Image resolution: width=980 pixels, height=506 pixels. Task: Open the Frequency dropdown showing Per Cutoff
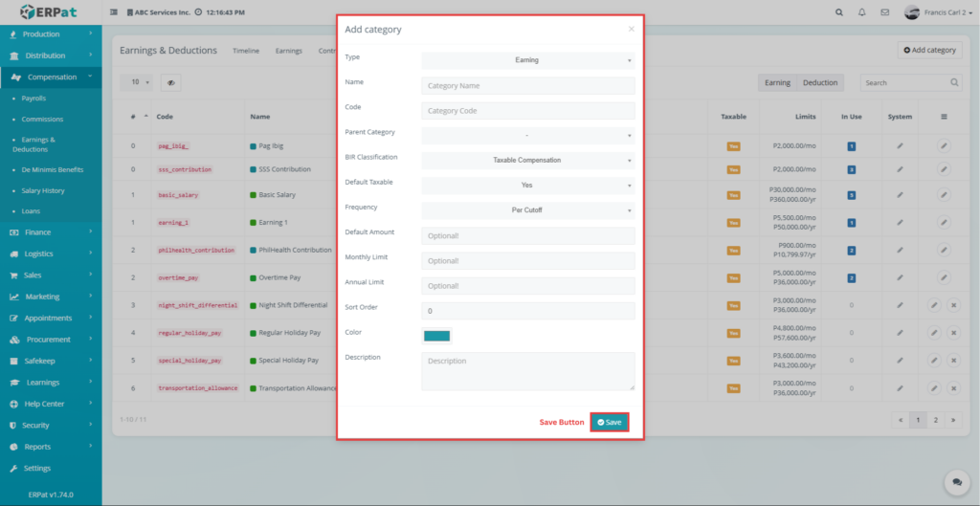click(527, 210)
